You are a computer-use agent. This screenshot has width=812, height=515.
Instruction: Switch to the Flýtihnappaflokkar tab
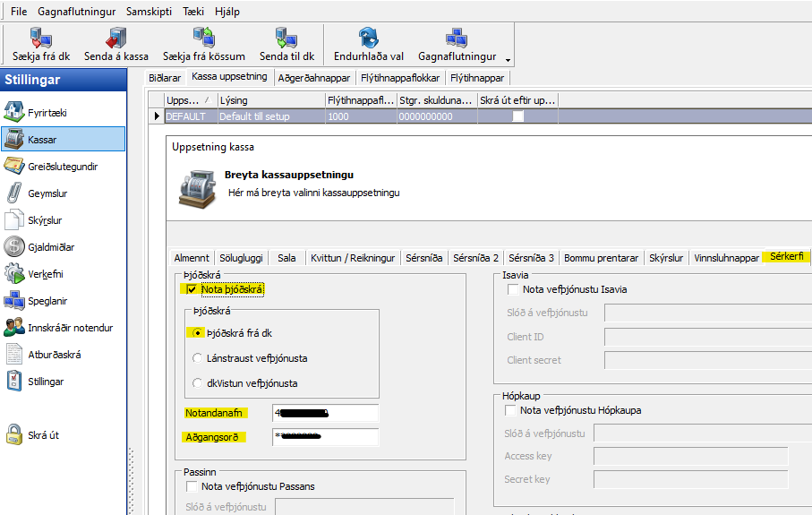pos(400,78)
